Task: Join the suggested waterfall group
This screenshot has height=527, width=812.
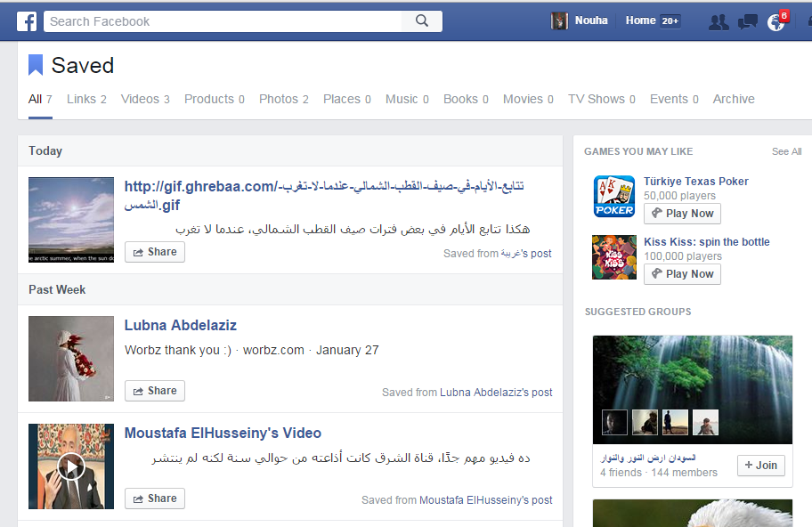Action: point(760,466)
